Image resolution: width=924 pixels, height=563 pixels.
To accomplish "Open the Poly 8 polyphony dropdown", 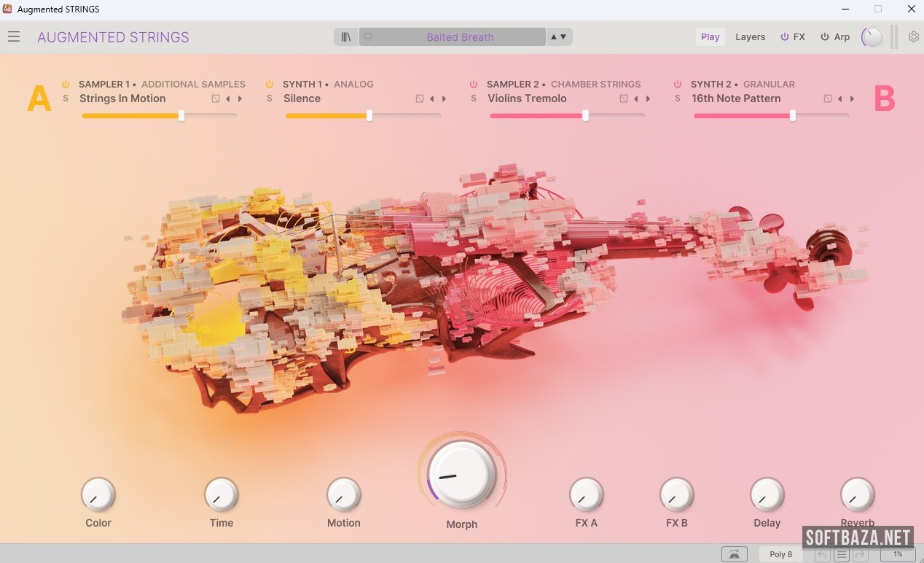I will [x=780, y=554].
